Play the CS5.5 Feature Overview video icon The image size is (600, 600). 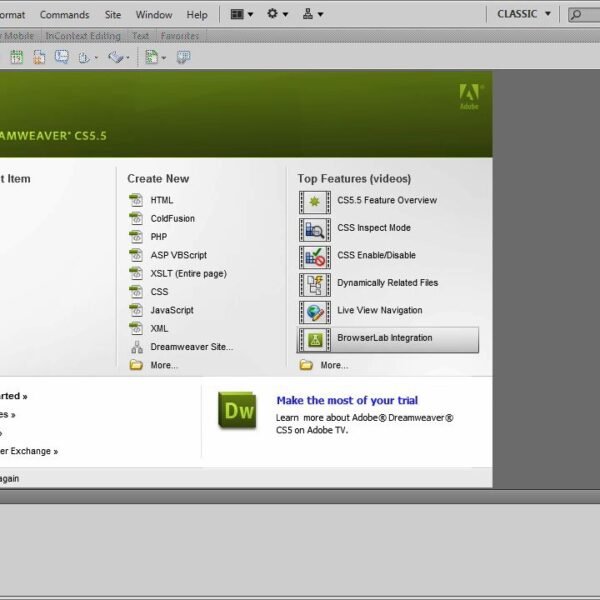click(315, 202)
